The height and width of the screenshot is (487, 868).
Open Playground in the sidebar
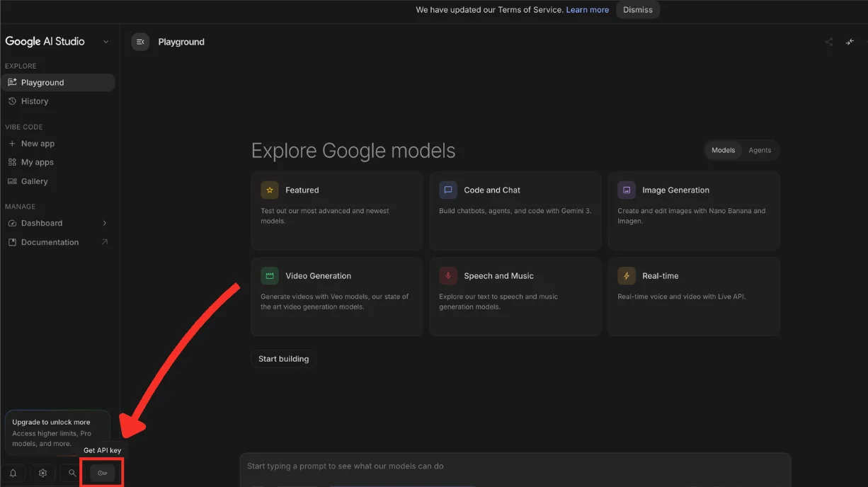[x=57, y=82]
